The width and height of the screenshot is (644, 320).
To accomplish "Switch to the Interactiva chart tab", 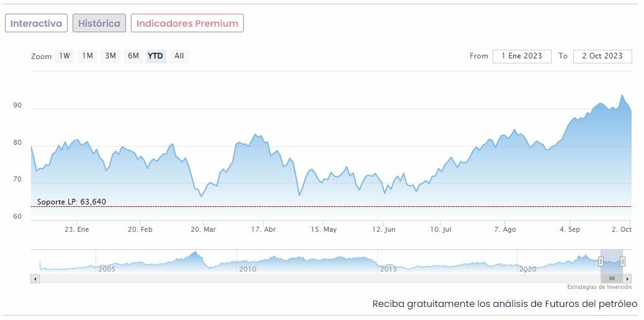I will click(x=36, y=24).
